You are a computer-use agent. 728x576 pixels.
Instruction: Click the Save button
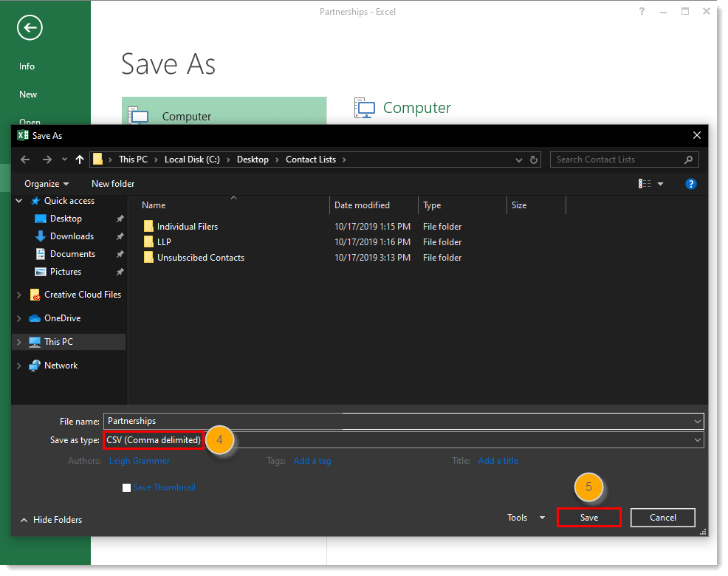(588, 518)
